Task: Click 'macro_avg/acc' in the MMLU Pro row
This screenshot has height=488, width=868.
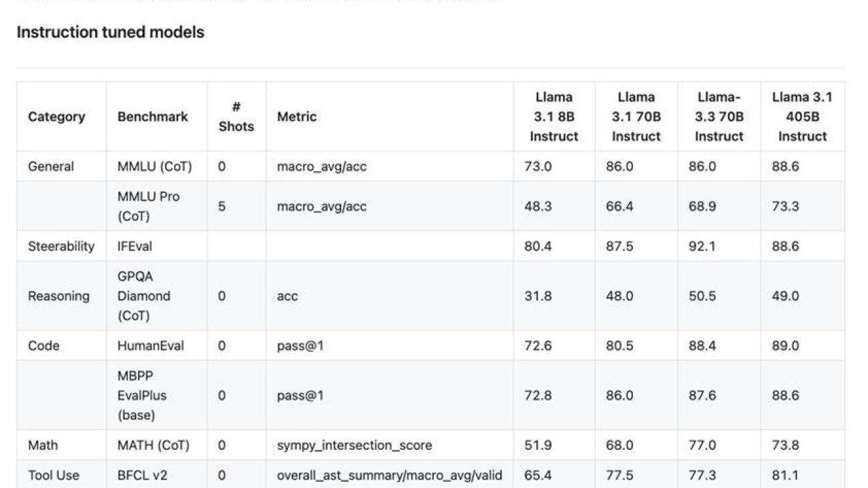Action: tap(322, 206)
